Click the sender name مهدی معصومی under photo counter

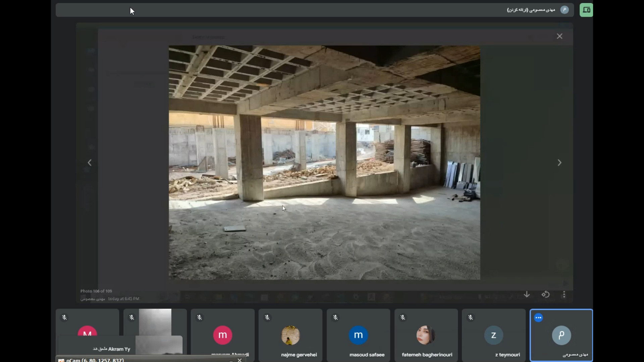point(93,298)
